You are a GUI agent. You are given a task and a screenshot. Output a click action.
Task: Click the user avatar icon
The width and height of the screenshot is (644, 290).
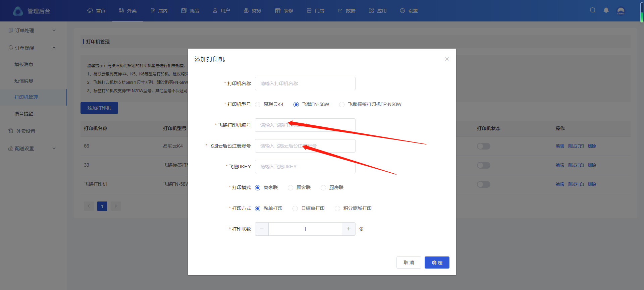(x=621, y=11)
